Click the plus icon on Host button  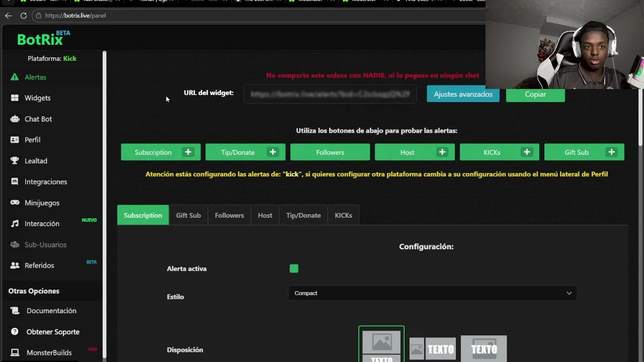[442, 152]
